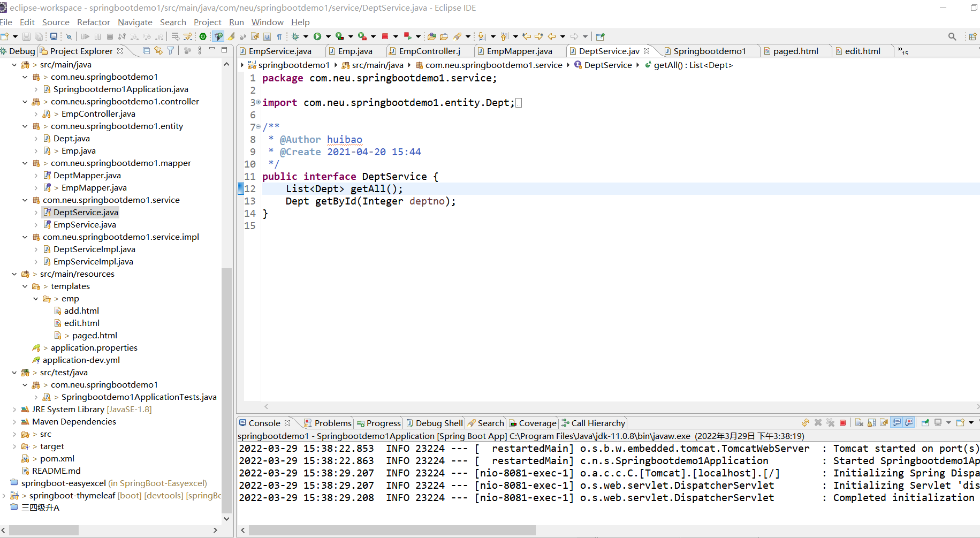This screenshot has width=980, height=538.
Task: Click the green Run launch button
Action: 317,36
